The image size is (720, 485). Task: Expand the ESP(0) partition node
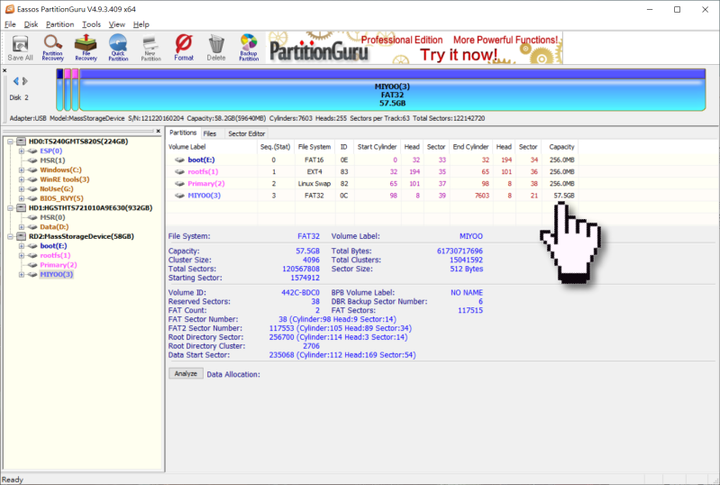[x=21, y=151]
